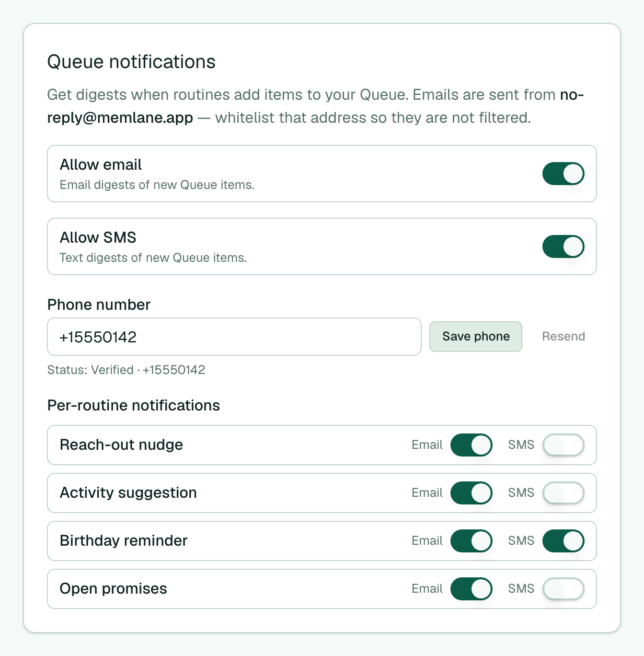This screenshot has height=656, width=644.
Task: Click the Resend verification link
Action: (x=563, y=337)
